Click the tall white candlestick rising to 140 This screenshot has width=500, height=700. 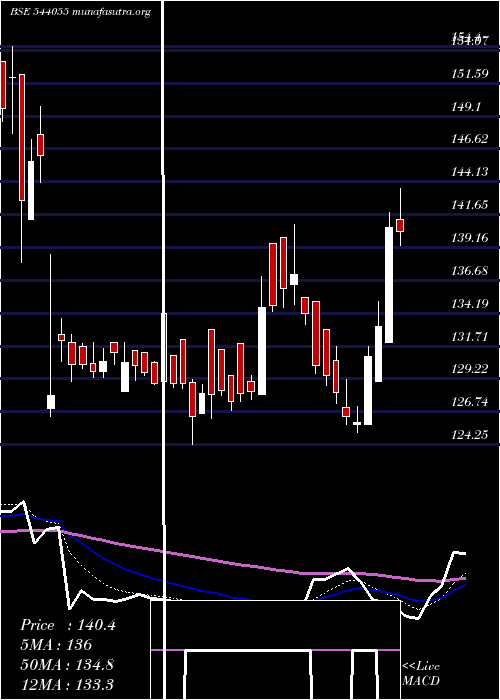click(389, 285)
